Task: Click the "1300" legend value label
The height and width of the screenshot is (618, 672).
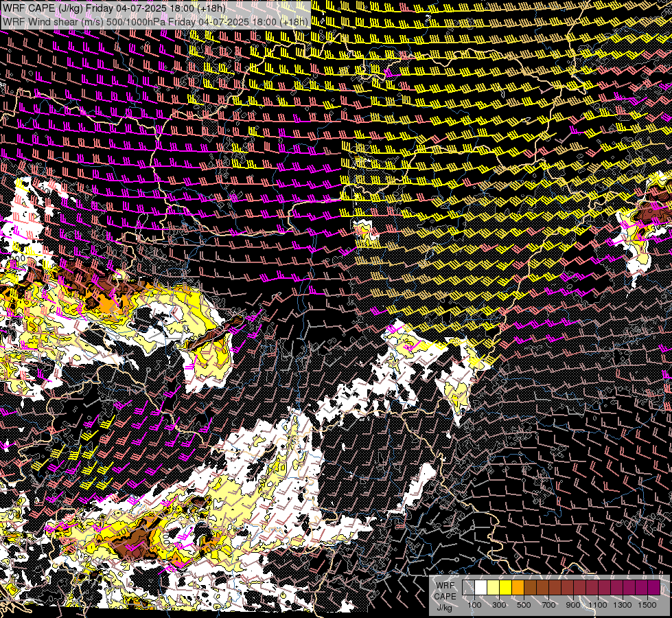Action: pyautogui.click(x=623, y=605)
